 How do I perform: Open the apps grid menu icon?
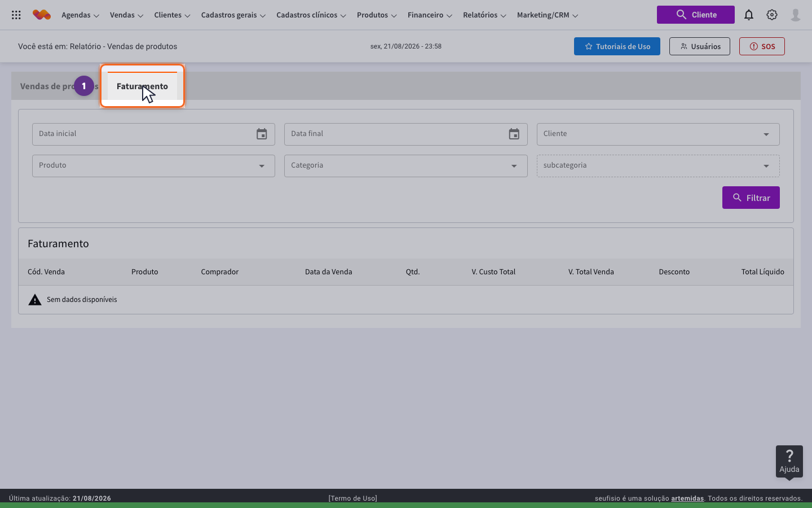click(x=16, y=15)
